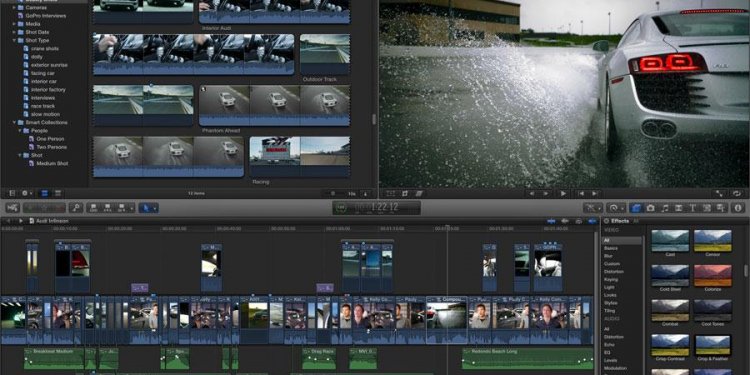Select Echo audio effects category
This screenshot has width=750, height=375.
pyautogui.click(x=609, y=344)
